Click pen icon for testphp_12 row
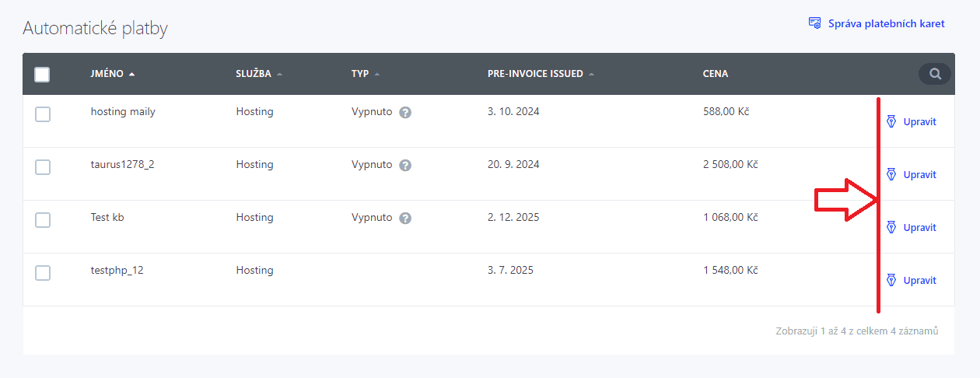The image size is (980, 378). [891, 280]
